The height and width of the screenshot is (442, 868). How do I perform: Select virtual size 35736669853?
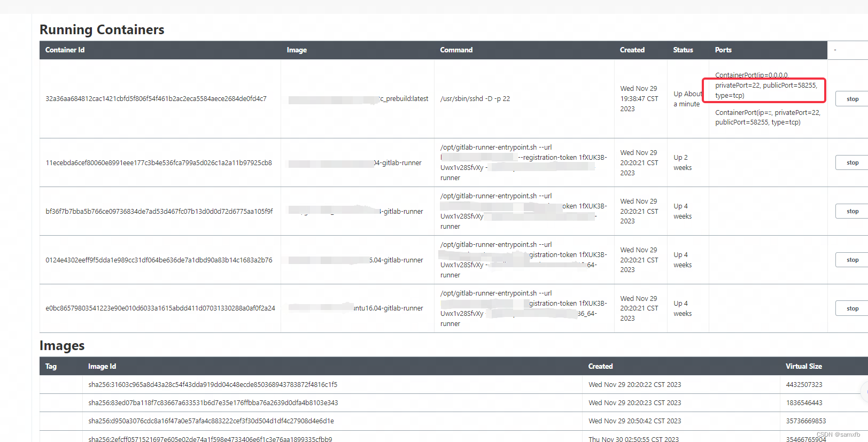coord(806,421)
